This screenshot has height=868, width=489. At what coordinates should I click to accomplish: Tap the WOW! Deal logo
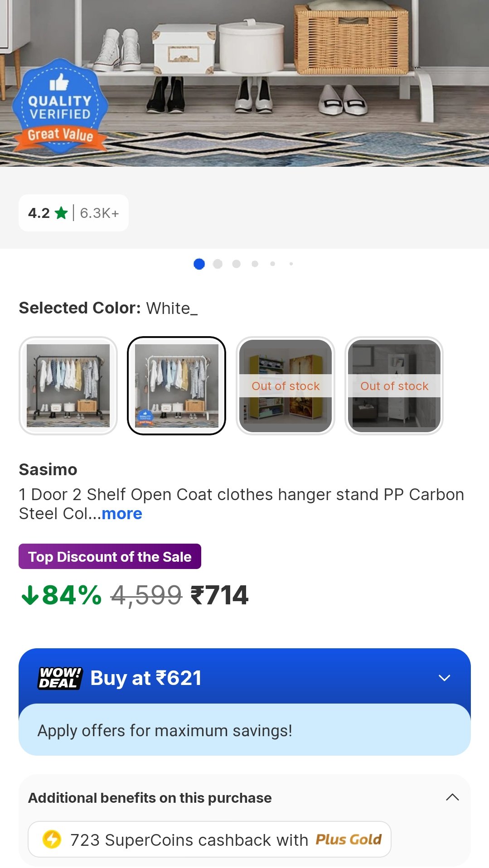60,678
